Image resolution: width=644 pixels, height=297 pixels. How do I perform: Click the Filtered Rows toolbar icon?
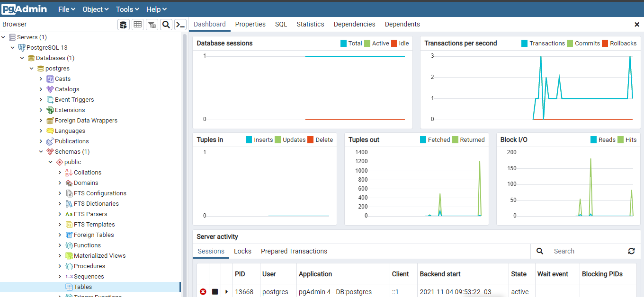[x=152, y=25]
